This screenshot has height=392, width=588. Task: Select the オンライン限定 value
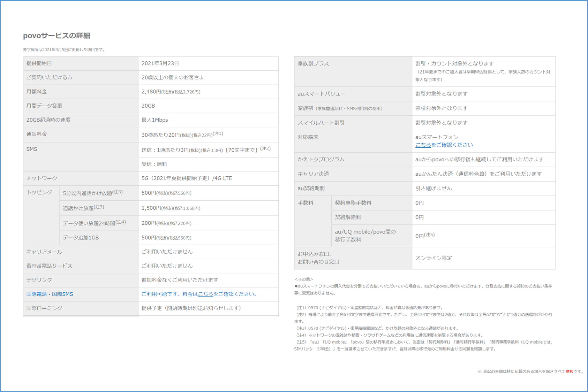pos(434,258)
